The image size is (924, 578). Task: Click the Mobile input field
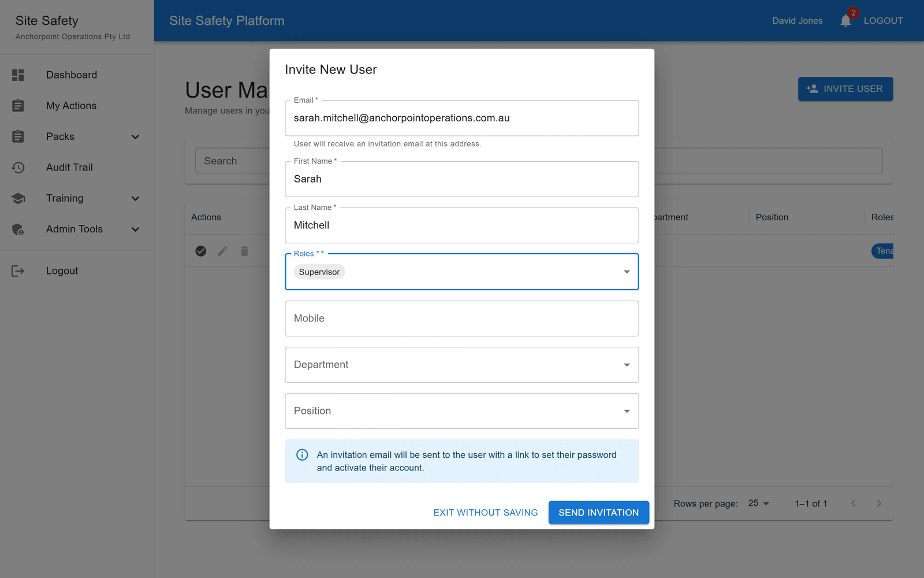click(x=462, y=318)
